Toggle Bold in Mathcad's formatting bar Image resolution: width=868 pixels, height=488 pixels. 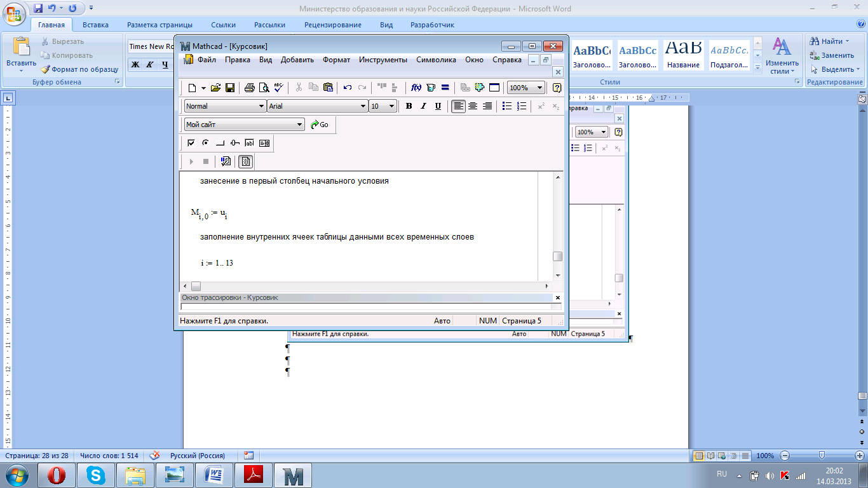point(409,106)
